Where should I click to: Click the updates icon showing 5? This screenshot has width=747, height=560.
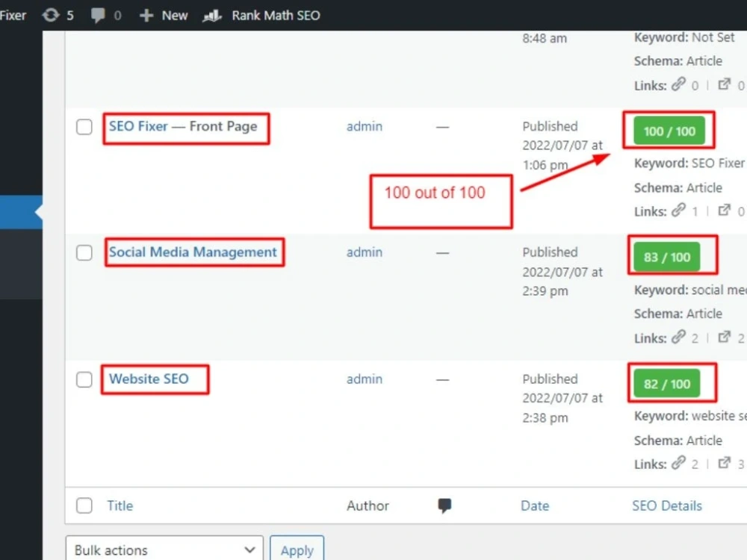[51, 15]
